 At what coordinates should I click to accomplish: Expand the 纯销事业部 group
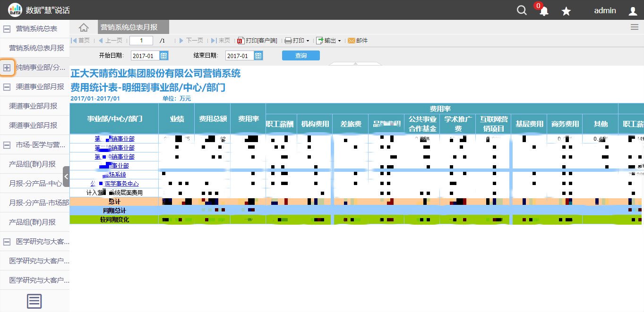click(7, 68)
